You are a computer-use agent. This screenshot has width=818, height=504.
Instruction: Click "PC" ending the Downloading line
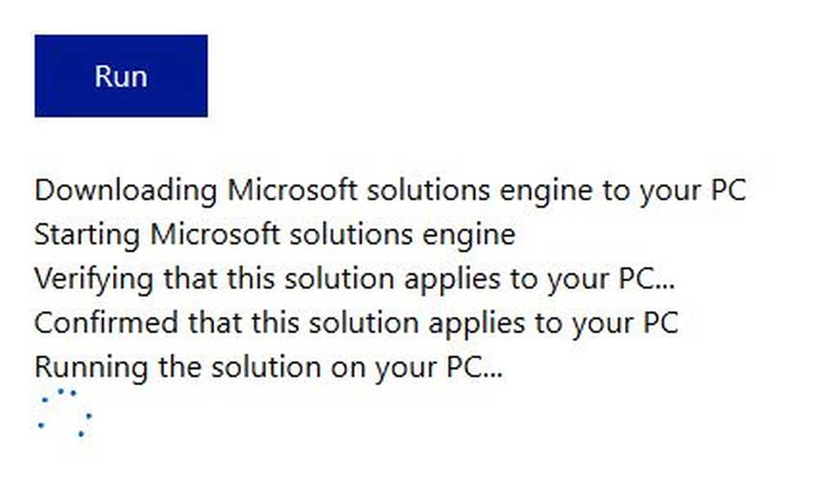click(728, 190)
